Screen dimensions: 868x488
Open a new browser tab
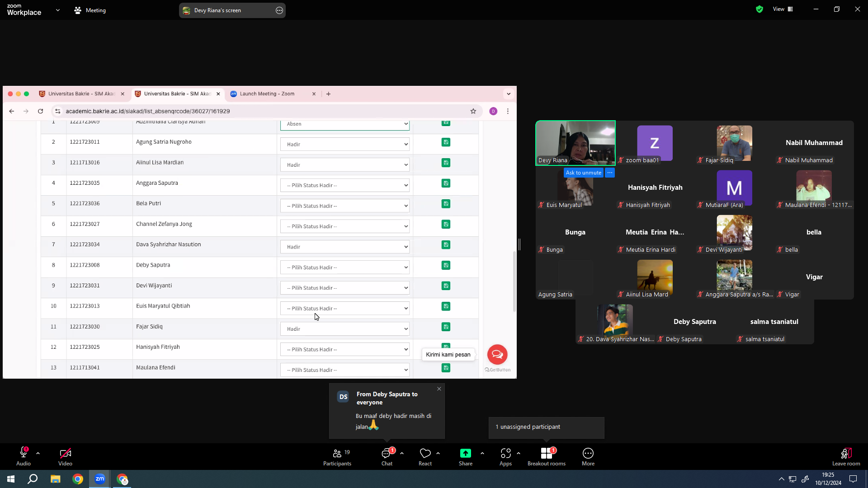click(329, 94)
